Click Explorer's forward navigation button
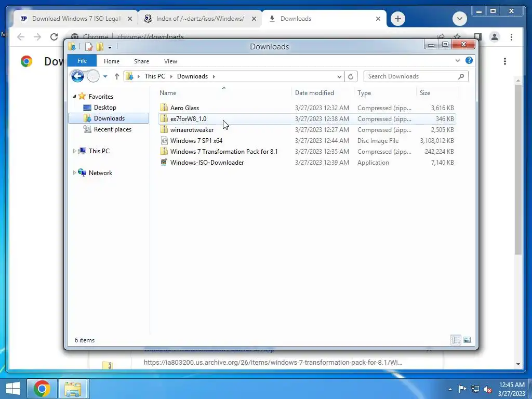 (93, 76)
